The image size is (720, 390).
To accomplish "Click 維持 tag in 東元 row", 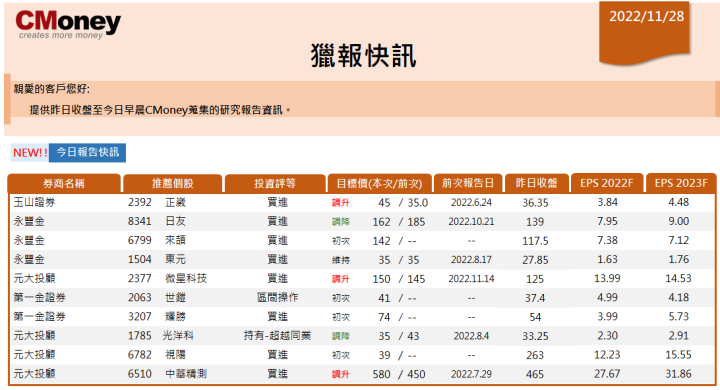I will click(341, 260).
